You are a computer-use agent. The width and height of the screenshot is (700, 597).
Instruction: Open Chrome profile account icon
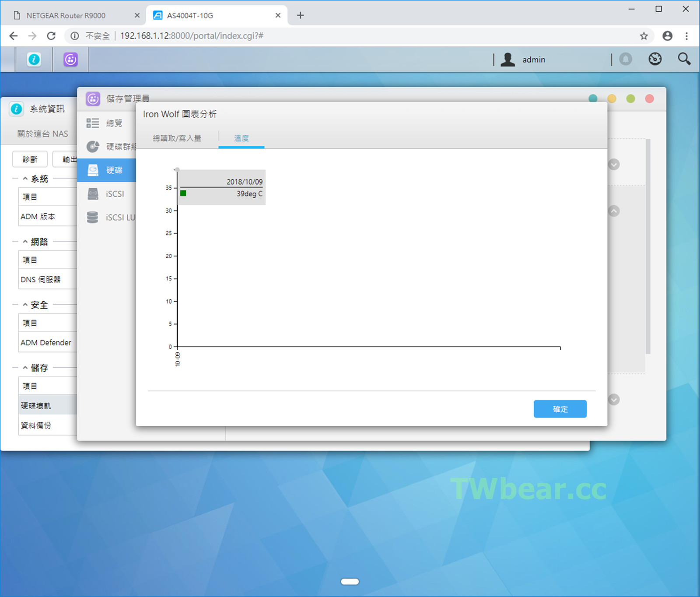(667, 36)
